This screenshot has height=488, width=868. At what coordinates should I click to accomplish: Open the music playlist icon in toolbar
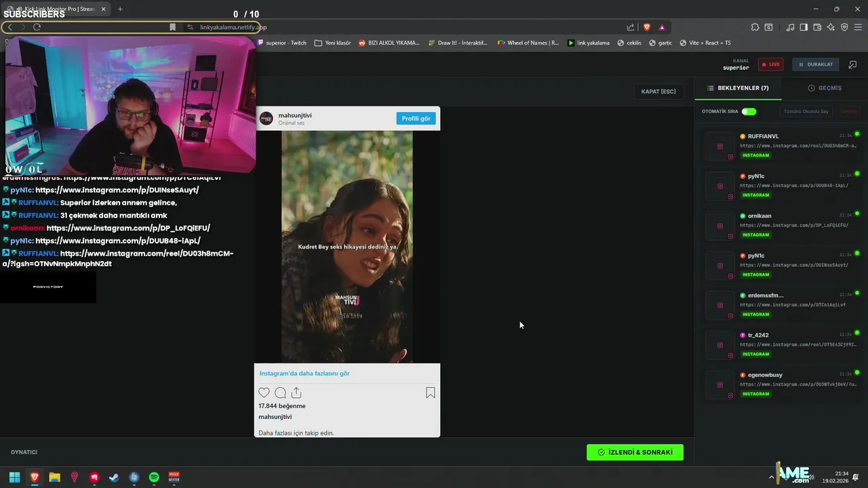pyautogui.click(x=790, y=27)
